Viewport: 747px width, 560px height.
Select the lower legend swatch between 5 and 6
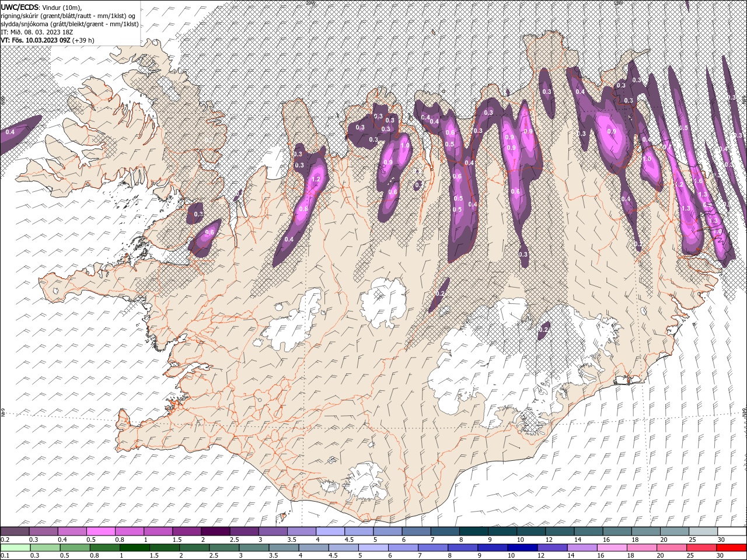click(375, 548)
